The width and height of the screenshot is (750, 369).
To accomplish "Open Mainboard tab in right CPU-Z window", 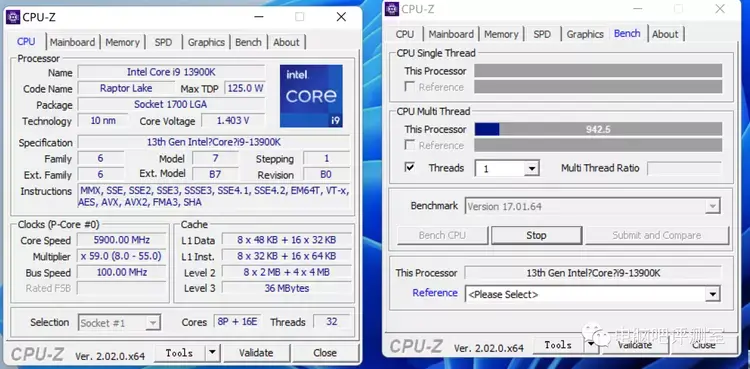I will click(451, 34).
